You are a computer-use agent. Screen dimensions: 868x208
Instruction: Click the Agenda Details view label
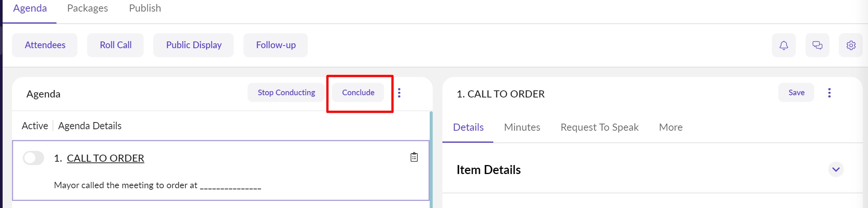coord(90,126)
